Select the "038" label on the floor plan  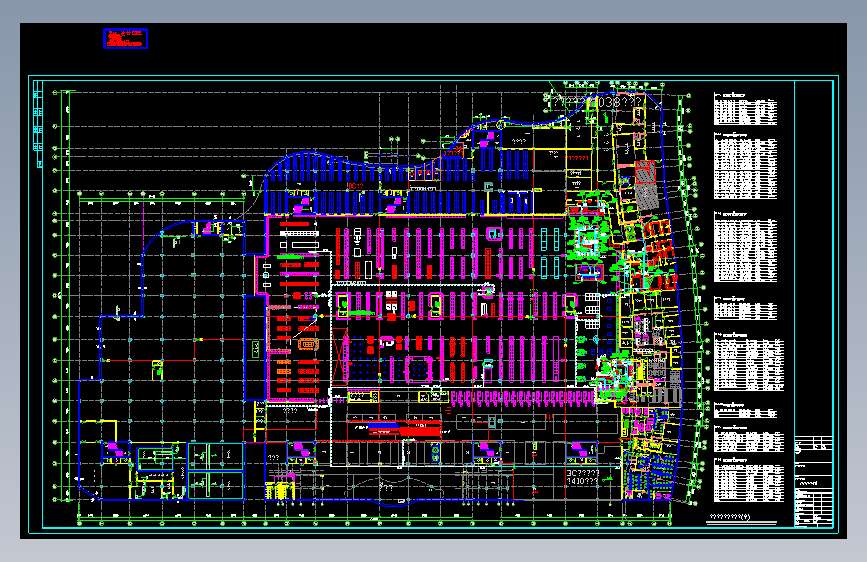tap(608, 102)
